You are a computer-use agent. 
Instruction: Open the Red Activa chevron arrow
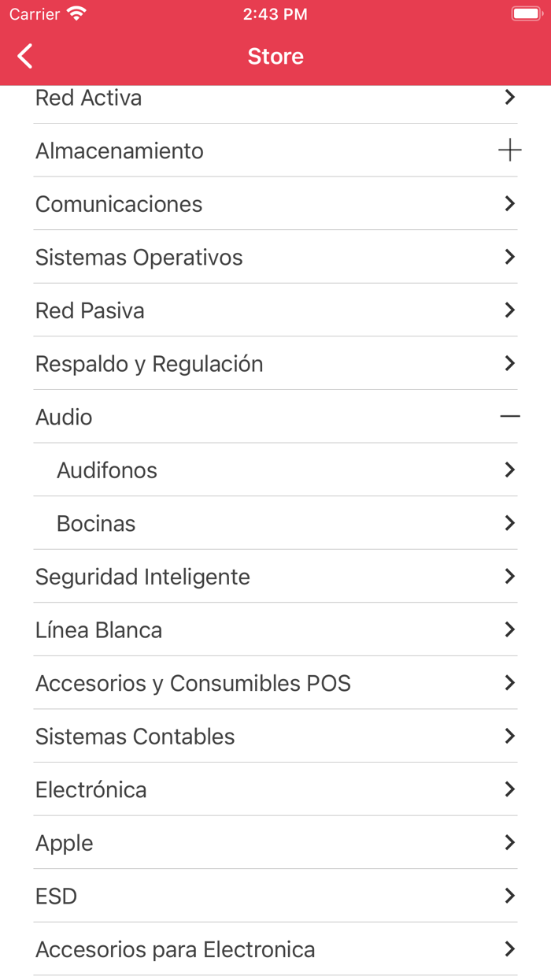coord(509,97)
